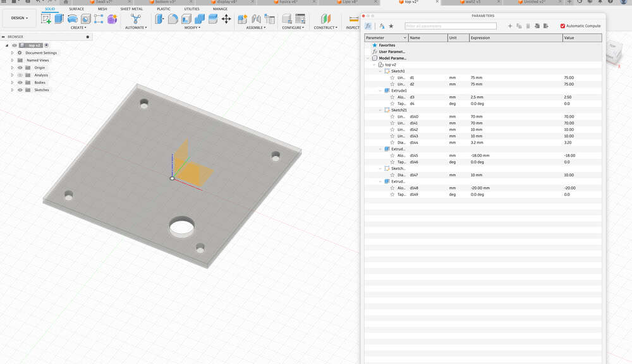Sort by the Parameter column header
This screenshot has width=632, height=364.
386,37
